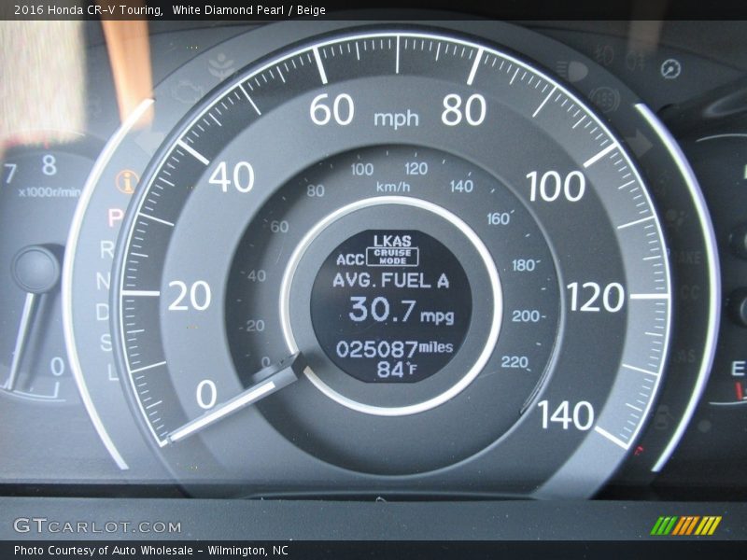Click the D gear letter
Screen dimensions: 747x560
(103, 313)
